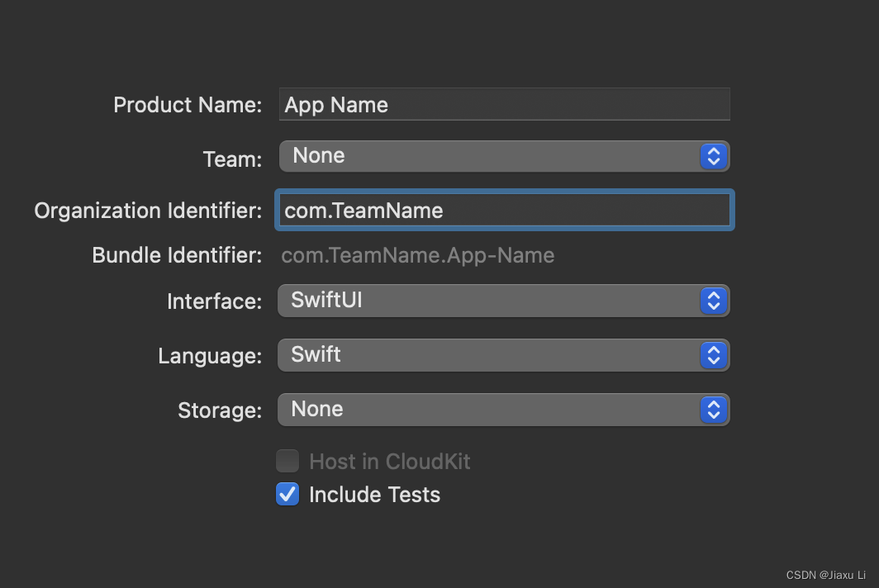Click the Bundle Identifier label
This screenshot has width=879, height=588.
point(177,255)
